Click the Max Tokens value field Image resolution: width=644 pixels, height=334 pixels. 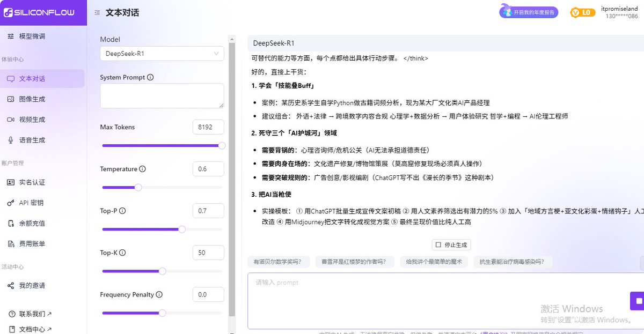click(x=208, y=127)
